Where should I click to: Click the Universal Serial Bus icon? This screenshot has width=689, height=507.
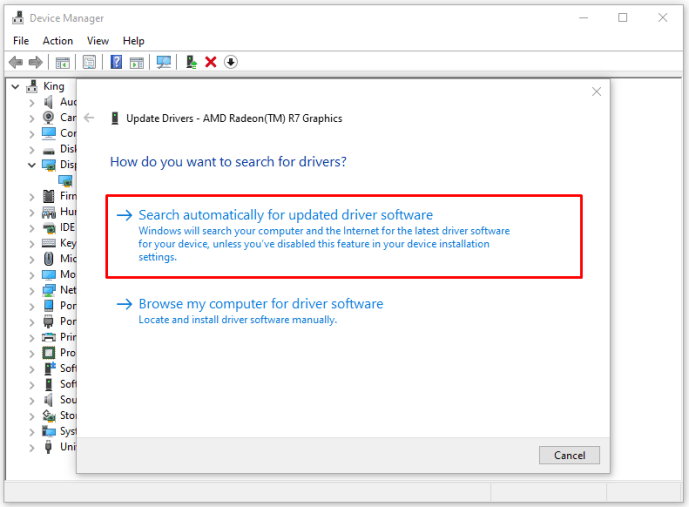(48, 447)
